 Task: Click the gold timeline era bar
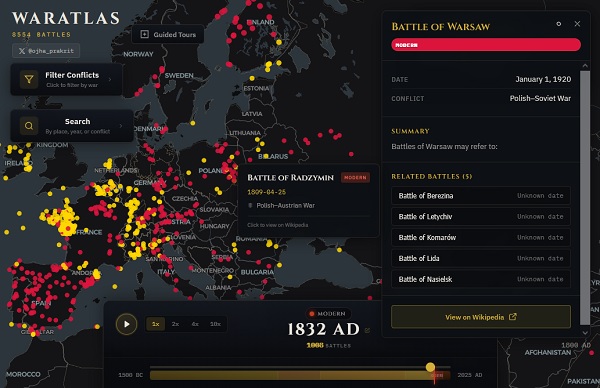point(300,375)
